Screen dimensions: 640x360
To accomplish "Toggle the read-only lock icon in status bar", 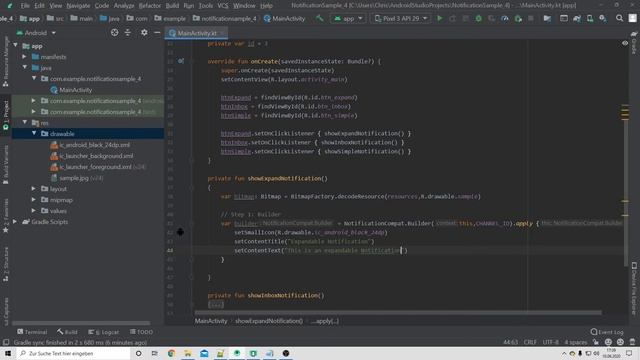I will (x=596, y=342).
